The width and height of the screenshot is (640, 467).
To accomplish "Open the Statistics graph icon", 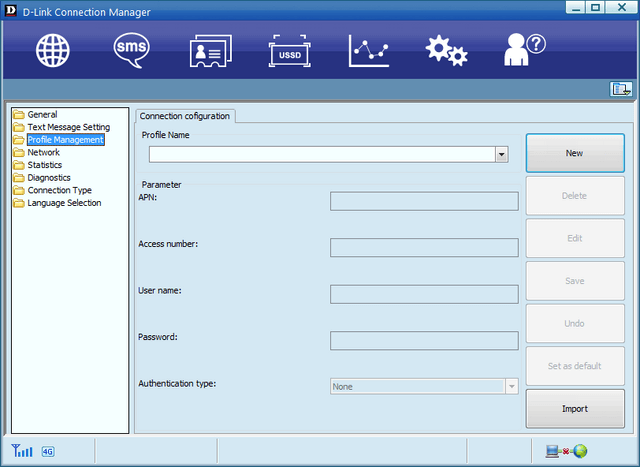I will coord(368,51).
